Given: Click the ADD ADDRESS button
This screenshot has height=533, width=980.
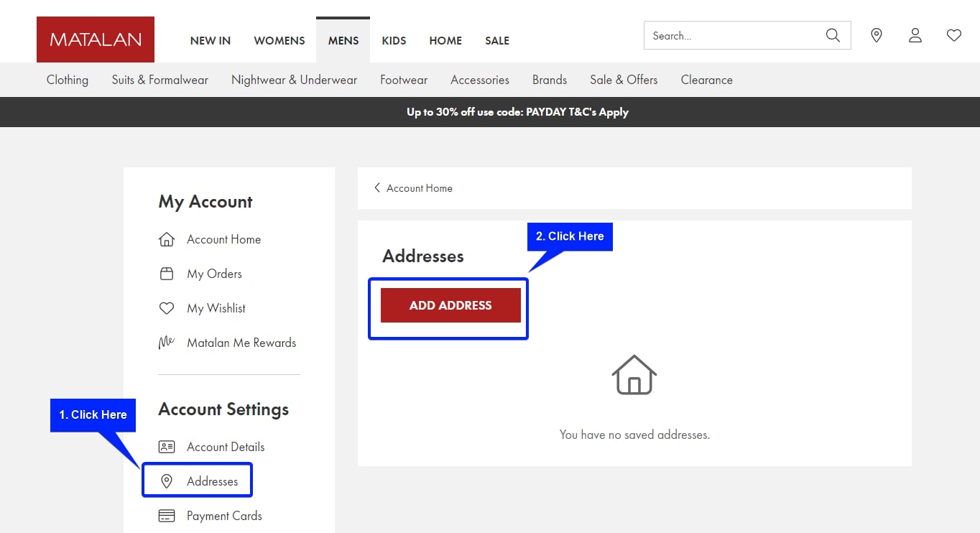Looking at the screenshot, I should click(450, 305).
